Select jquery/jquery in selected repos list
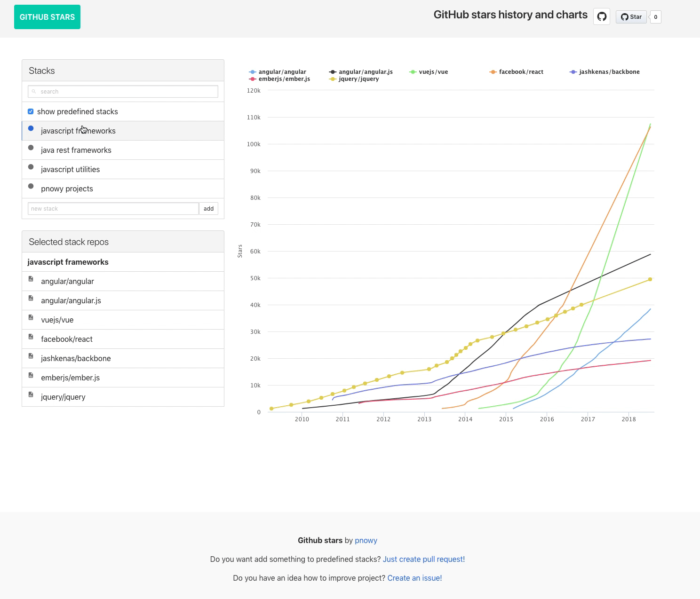 pyautogui.click(x=123, y=397)
